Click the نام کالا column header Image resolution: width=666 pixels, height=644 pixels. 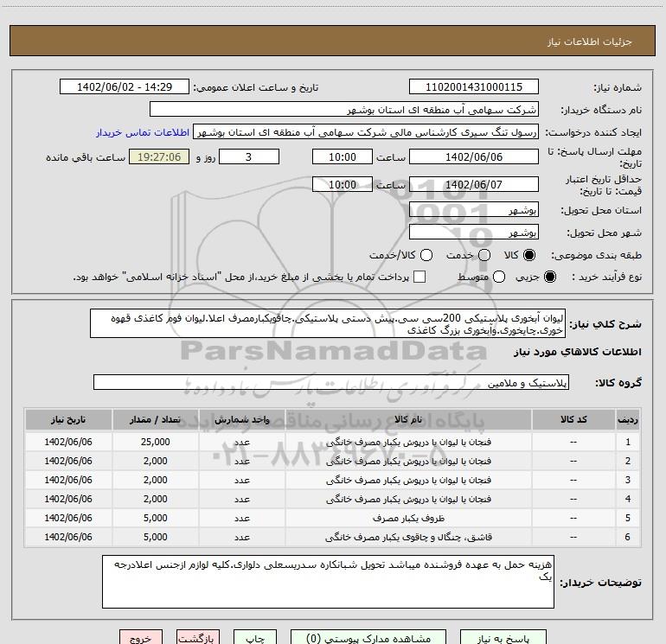(x=408, y=419)
